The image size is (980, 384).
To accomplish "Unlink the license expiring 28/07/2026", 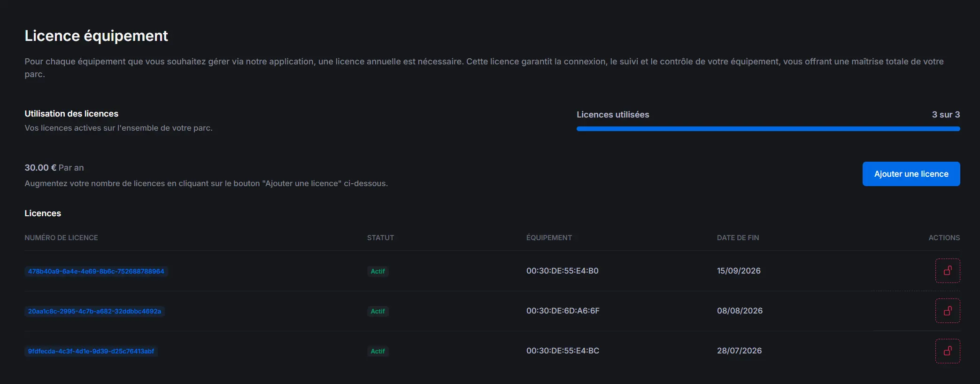I will click(x=947, y=351).
